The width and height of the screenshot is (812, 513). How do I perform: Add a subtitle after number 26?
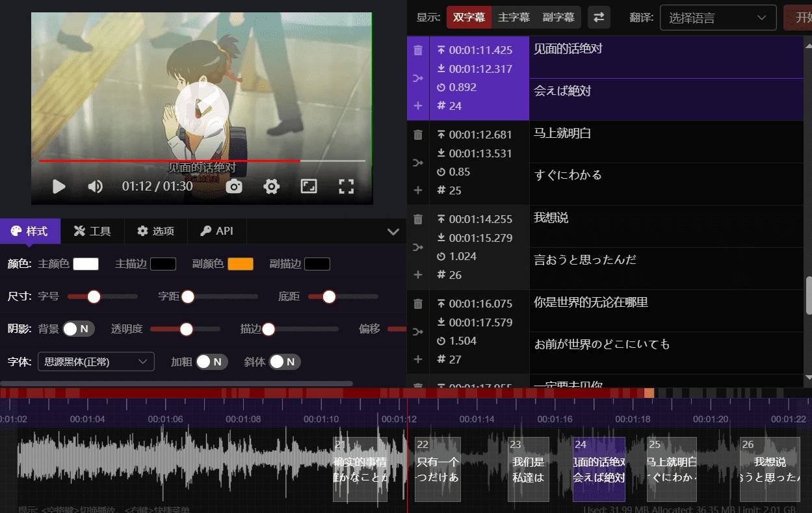point(418,274)
